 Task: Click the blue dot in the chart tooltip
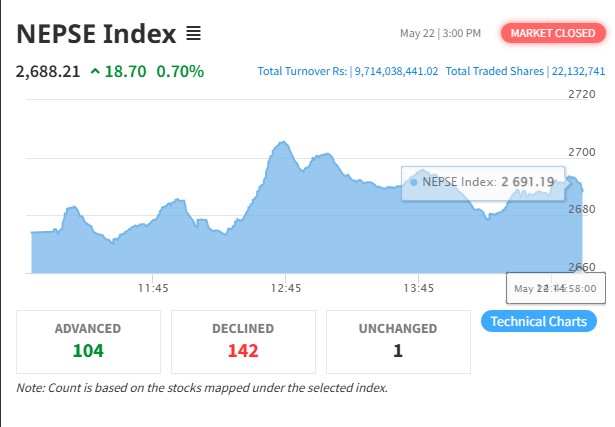[413, 182]
